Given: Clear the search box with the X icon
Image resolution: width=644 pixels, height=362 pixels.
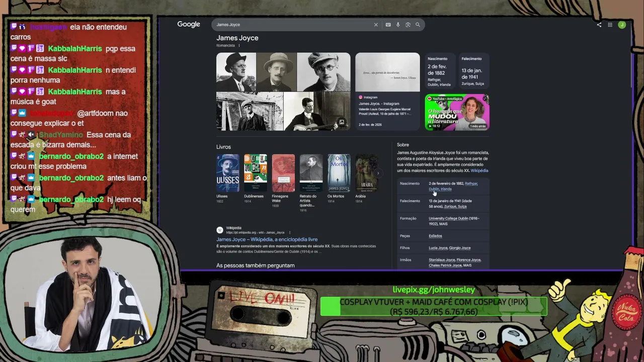Looking at the screenshot, I should tap(376, 25).
